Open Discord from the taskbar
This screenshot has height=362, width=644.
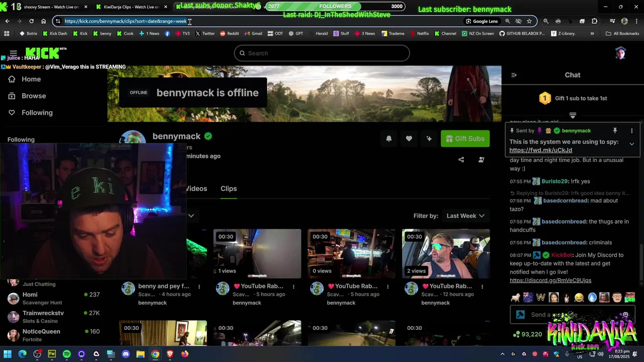pos(126,354)
